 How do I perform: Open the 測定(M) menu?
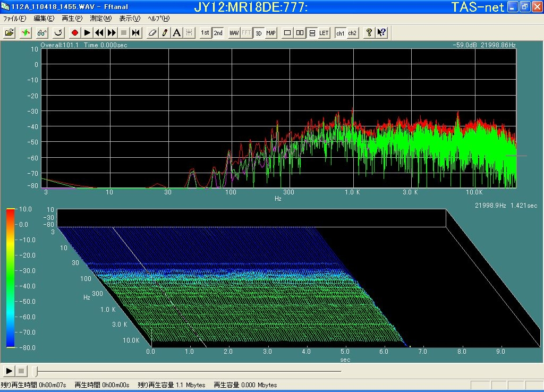[x=100, y=19]
